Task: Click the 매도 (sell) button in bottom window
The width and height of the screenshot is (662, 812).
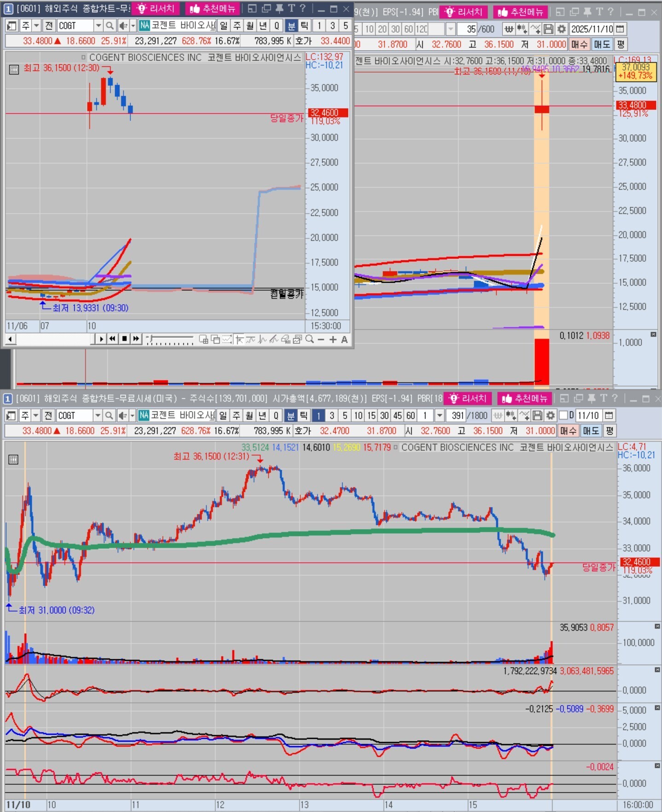Action: tap(590, 431)
